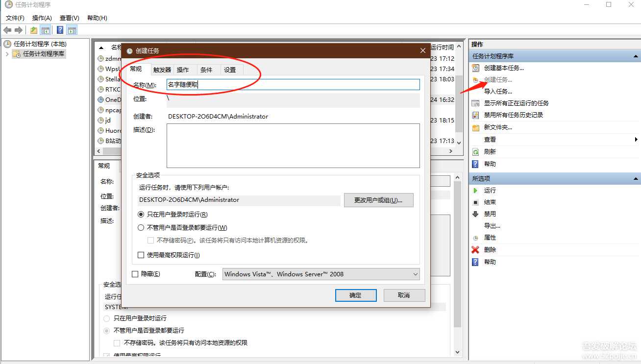Click the 新文件夹 folder icon

tap(475, 127)
